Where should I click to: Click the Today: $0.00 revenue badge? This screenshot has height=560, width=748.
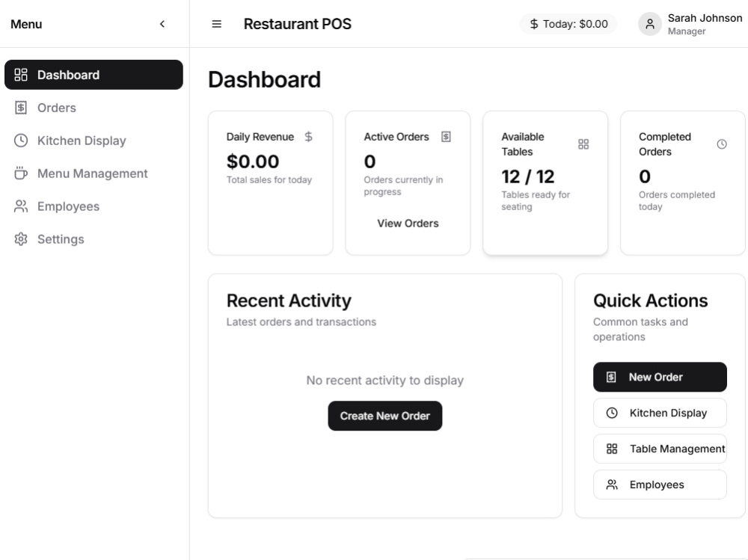pos(568,24)
